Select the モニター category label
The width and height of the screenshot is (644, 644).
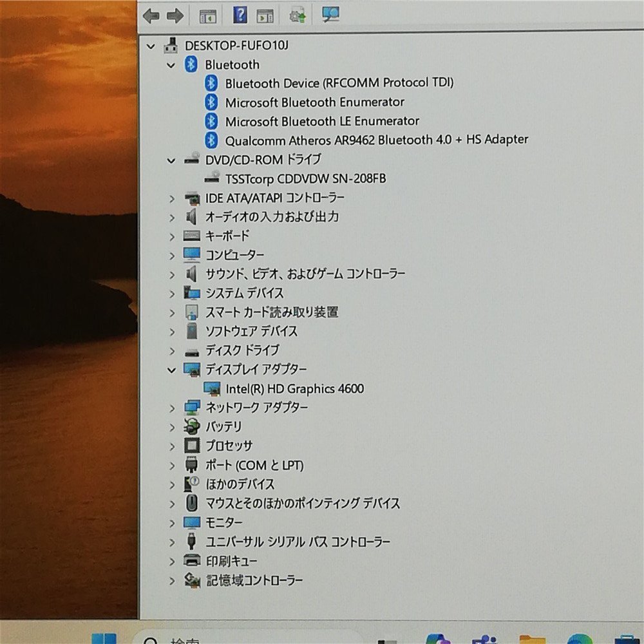[224, 522]
